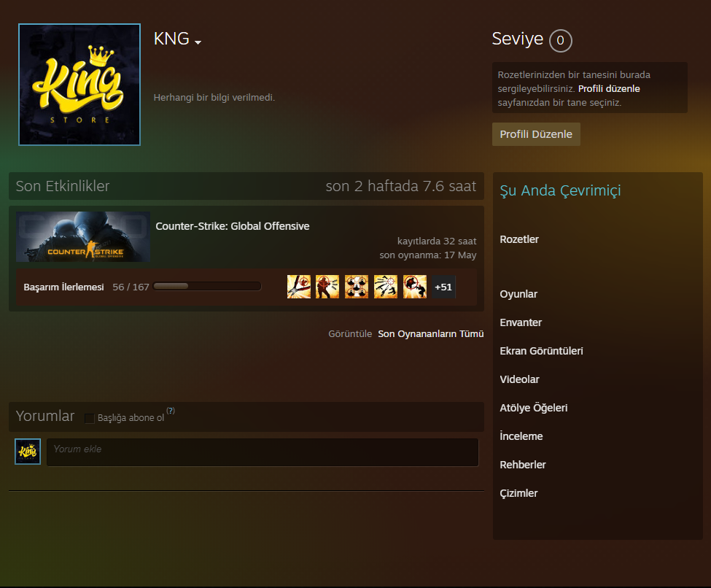Expand the KNG name history dropdown arrow
The height and width of the screenshot is (588, 711).
[x=198, y=42]
